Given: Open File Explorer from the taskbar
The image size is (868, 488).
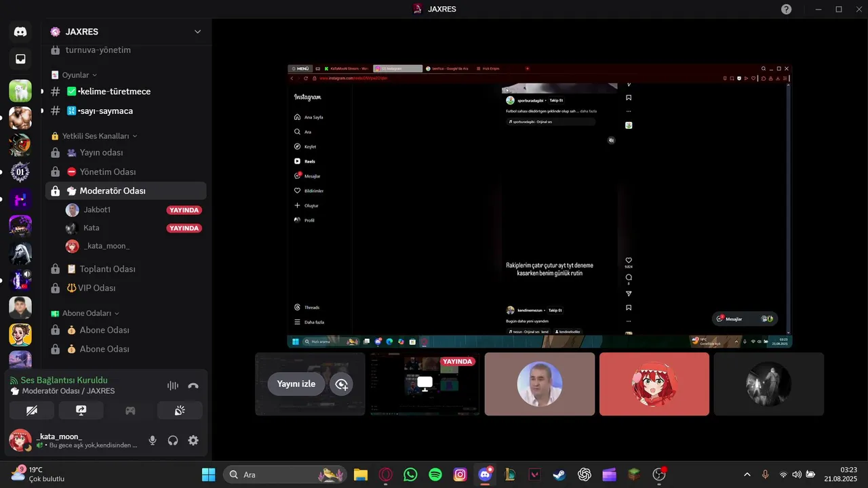Looking at the screenshot, I should [360, 474].
